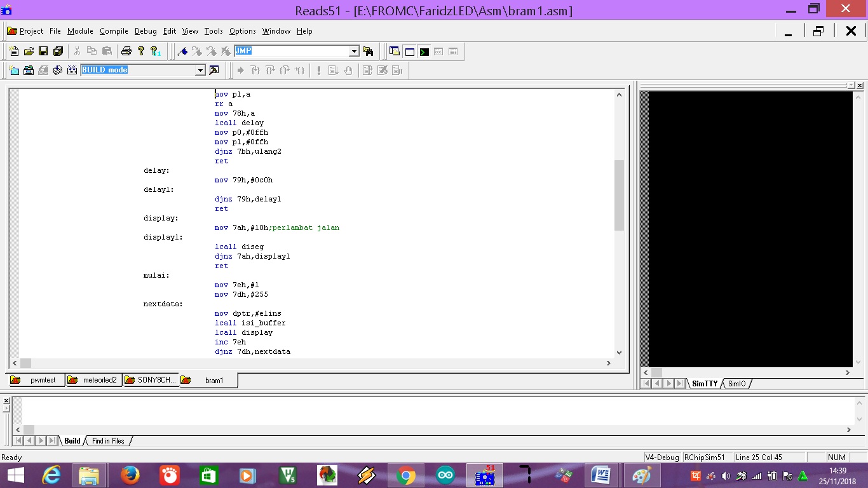Switch to the SimIO tab
Viewport: 868px width, 488px height.
pyautogui.click(x=736, y=384)
